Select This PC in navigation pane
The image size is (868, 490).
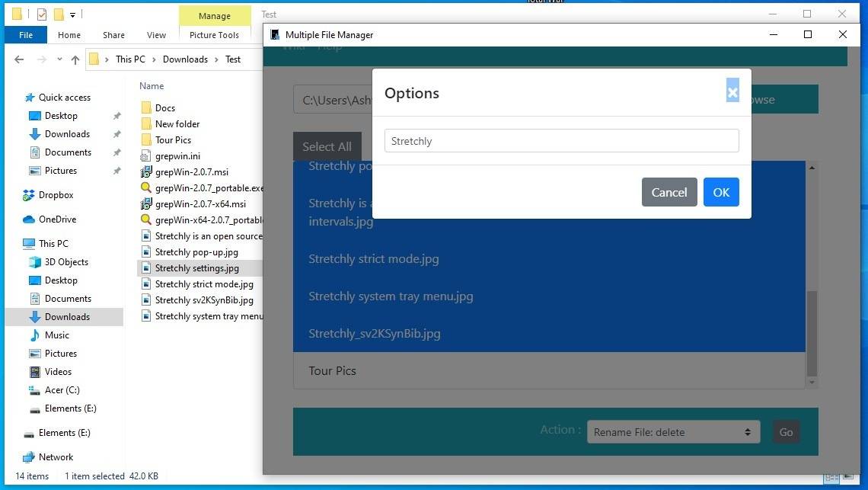pyautogui.click(x=53, y=244)
